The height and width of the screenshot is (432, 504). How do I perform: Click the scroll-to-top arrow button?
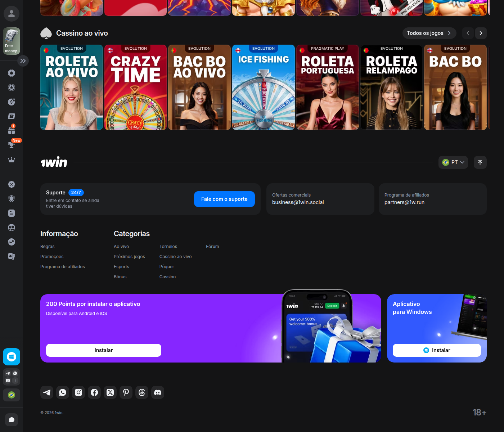click(480, 162)
